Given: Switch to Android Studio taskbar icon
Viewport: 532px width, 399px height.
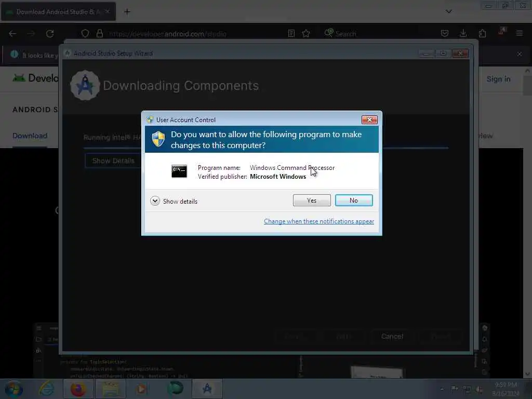Looking at the screenshot, I should click(207, 389).
